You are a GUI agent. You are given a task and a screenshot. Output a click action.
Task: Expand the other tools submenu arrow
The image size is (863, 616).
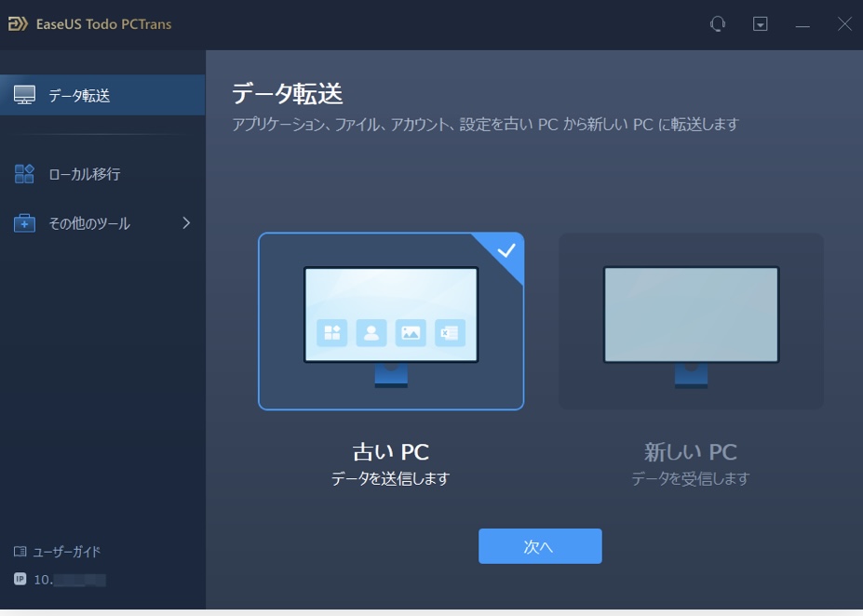pos(185,222)
